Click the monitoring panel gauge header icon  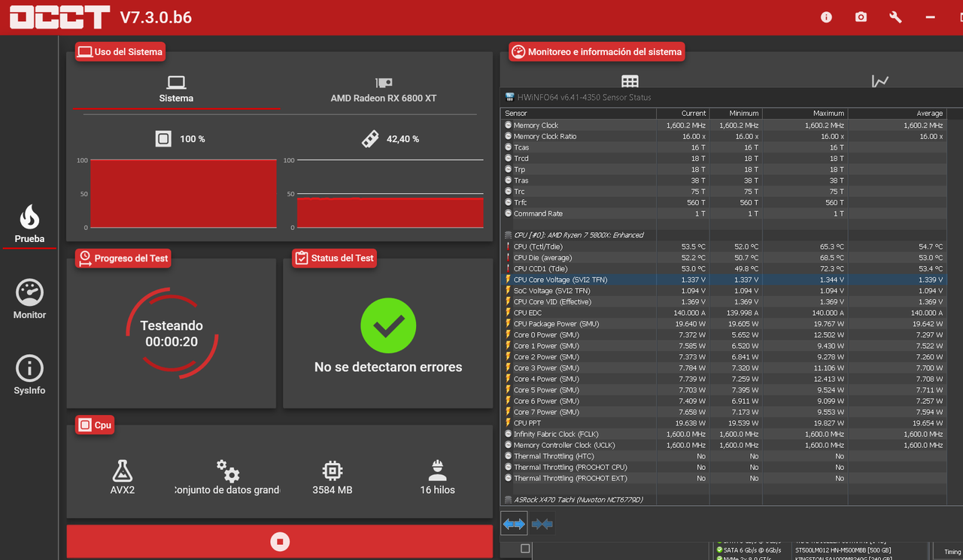click(x=518, y=52)
